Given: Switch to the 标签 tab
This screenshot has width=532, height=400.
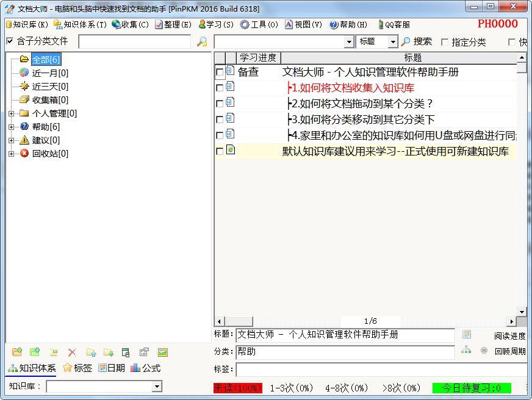Looking at the screenshot, I should [77, 368].
